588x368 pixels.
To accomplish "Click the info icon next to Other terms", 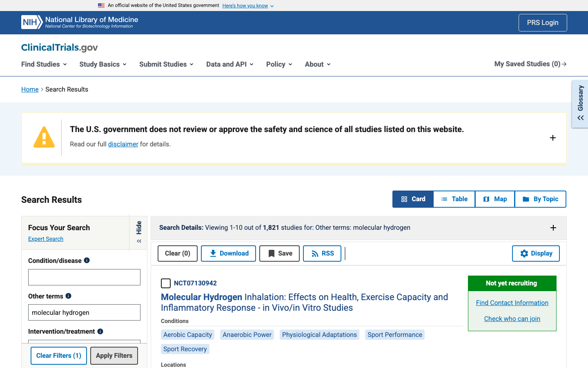I will coord(68,296).
